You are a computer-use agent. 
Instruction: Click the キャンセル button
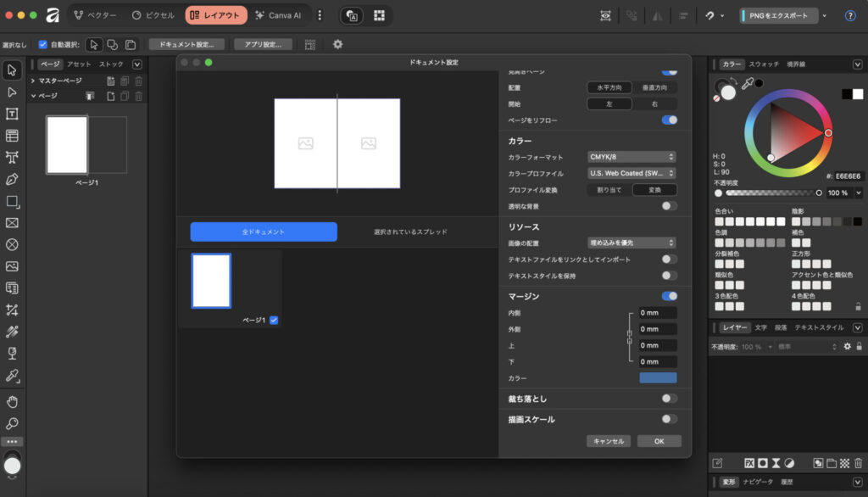point(609,441)
